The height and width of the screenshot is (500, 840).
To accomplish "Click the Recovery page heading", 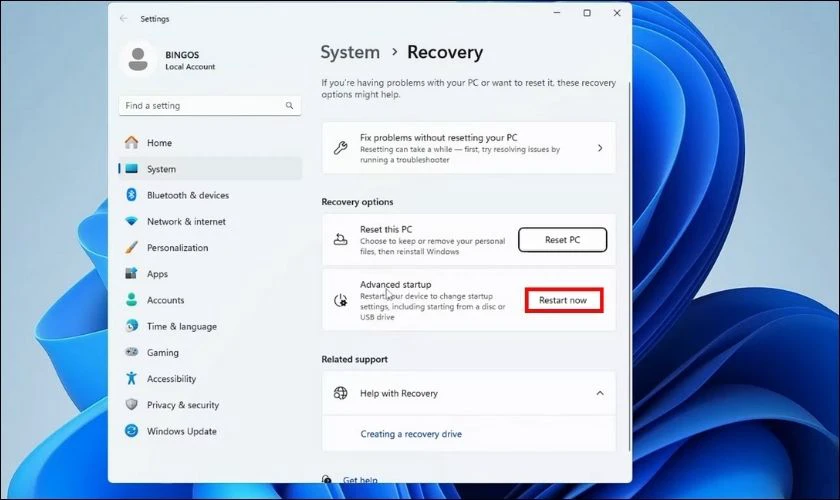I will tap(445, 52).
